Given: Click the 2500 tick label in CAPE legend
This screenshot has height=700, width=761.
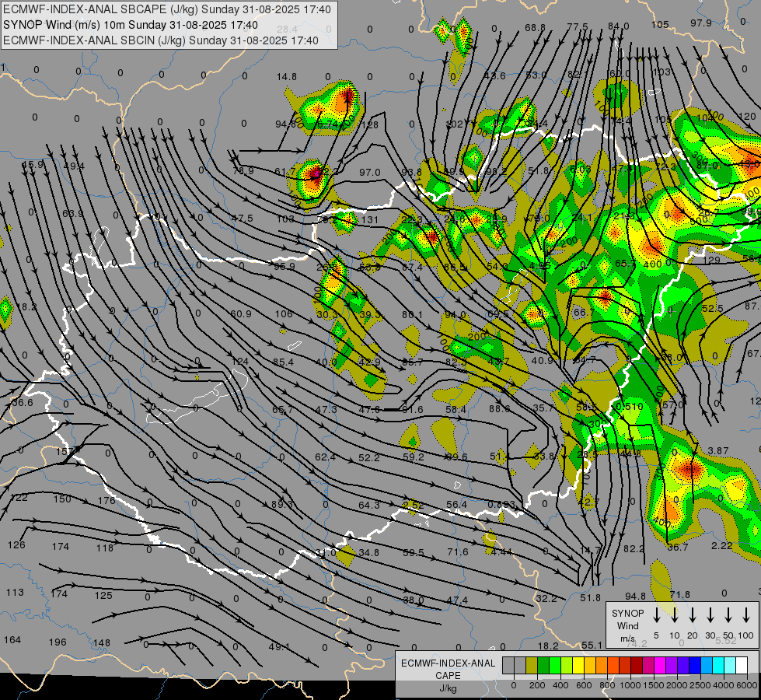Looking at the screenshot, I should pos(700,685).
